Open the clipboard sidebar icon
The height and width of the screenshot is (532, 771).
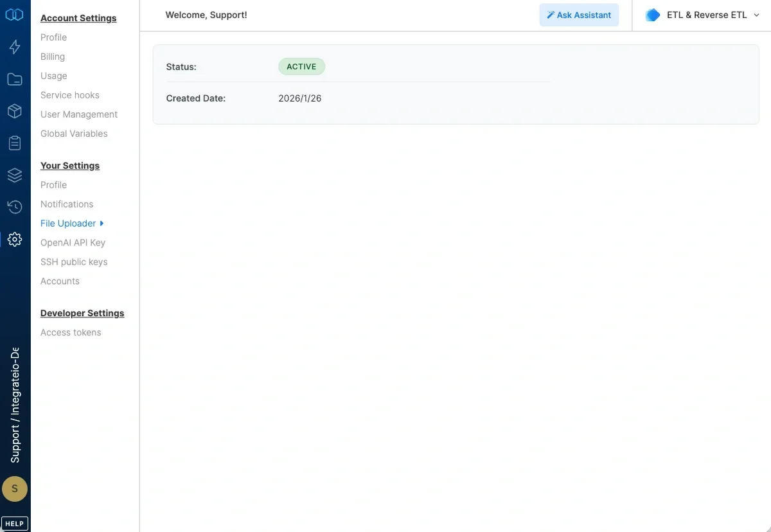[14, 143]
